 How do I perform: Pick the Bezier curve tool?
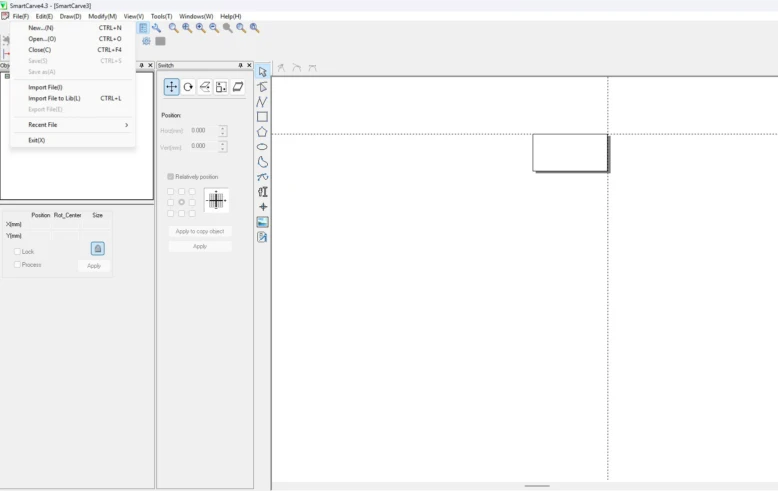point(262,177)
